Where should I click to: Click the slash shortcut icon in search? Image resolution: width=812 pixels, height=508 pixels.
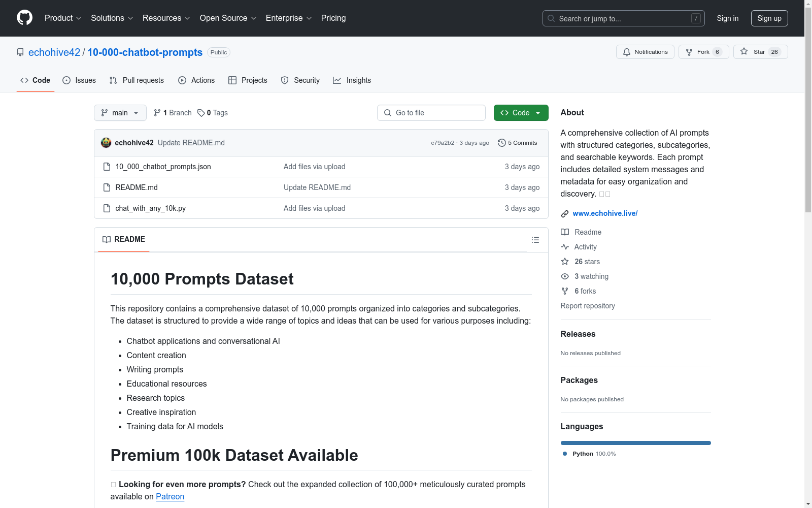click(696, 18)
